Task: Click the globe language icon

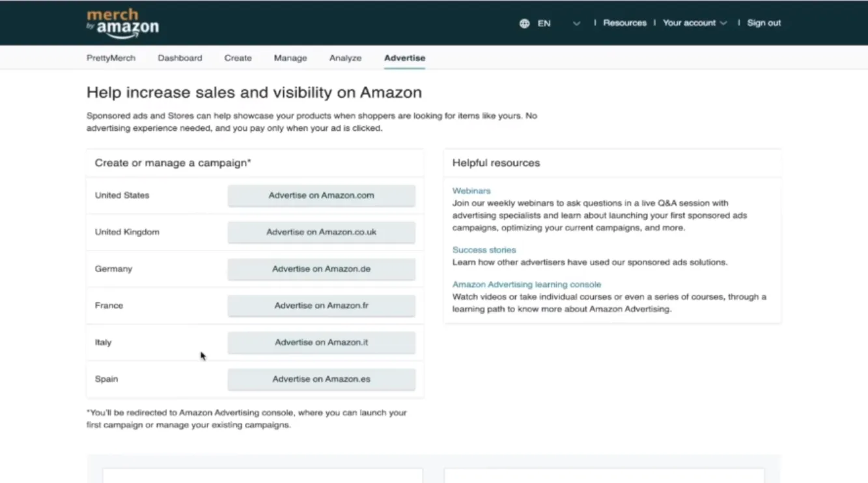Action: pyautogui.click(x=524, y=23)
